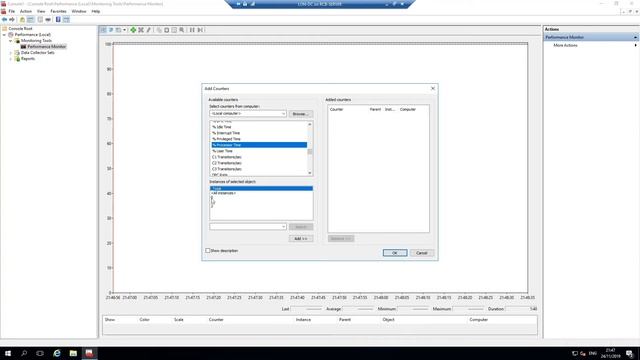The height and width of the screenshot is (360, 640).
Task: Select Performance Monitor in the tree
Action: (x=47, y=47)
